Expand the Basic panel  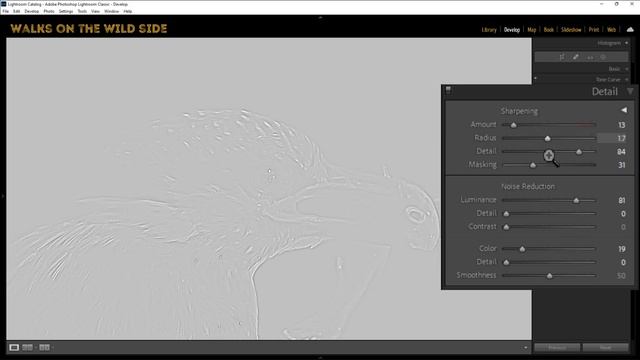627,69
